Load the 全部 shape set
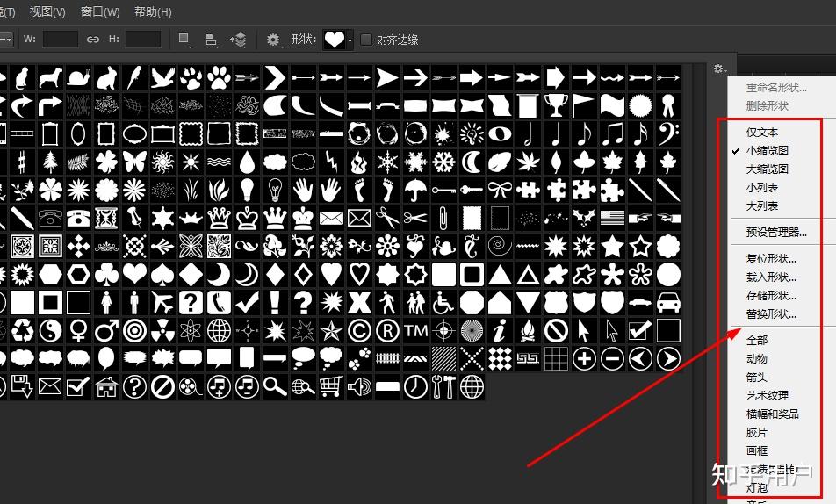Viewport: 836px width, 504px height. tap(757, 341)
